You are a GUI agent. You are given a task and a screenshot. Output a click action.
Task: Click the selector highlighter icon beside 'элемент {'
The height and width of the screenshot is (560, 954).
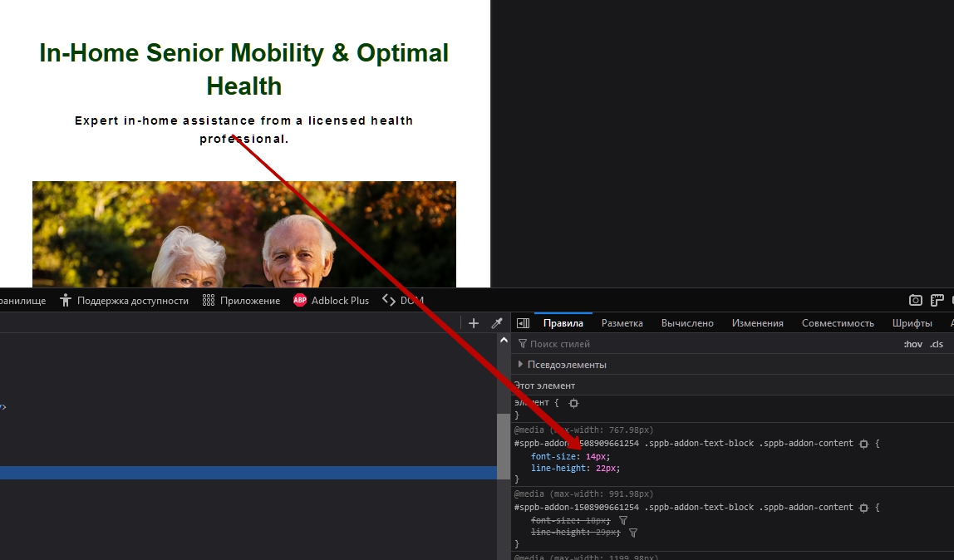pyautogui.click(x=573, y=403)
